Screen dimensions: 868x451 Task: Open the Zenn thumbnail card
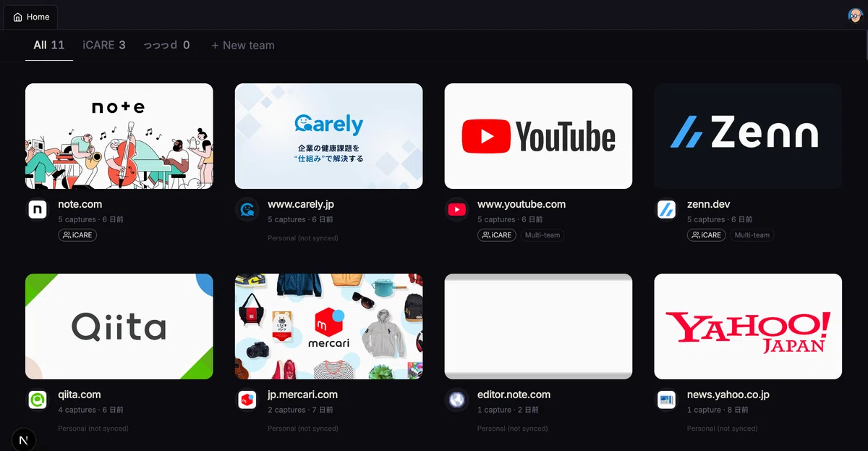click(x=748, y=136)
